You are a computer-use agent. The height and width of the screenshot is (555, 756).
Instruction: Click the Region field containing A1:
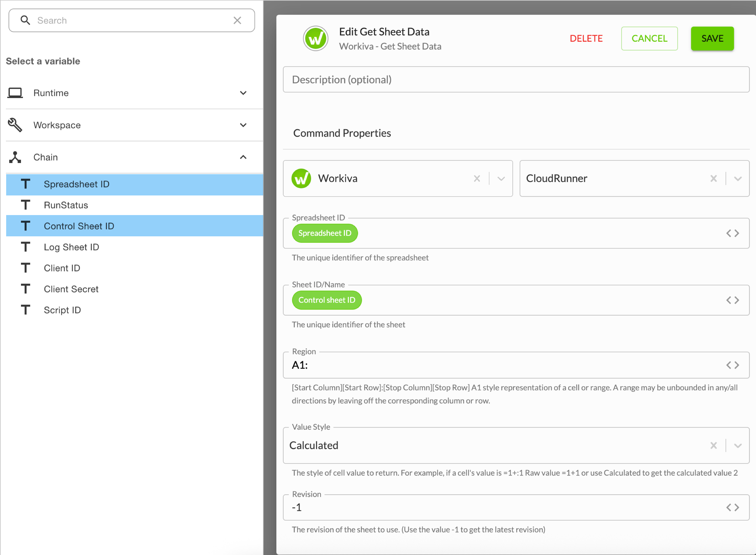pyautogui.click(x=516, y=365)
